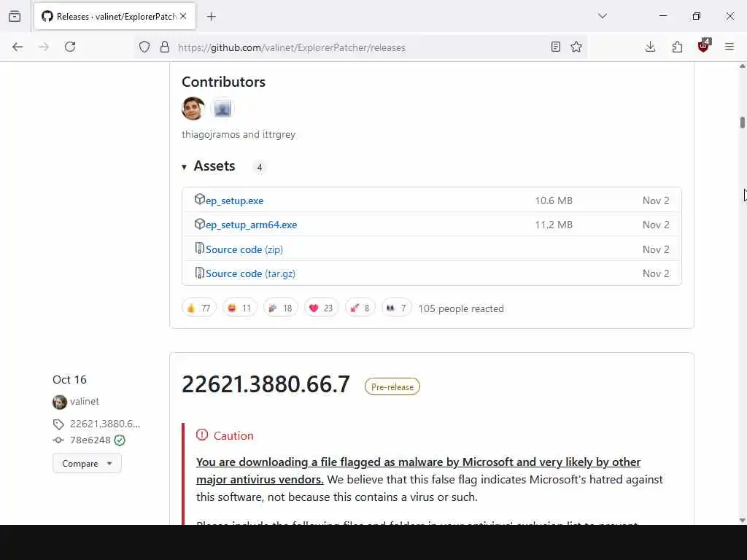Collapse the Assets section triangle

[x=185, y=167]
